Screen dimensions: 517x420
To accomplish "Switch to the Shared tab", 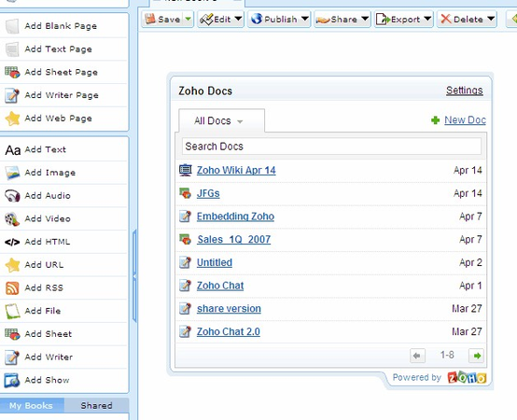I will (96, 405).
